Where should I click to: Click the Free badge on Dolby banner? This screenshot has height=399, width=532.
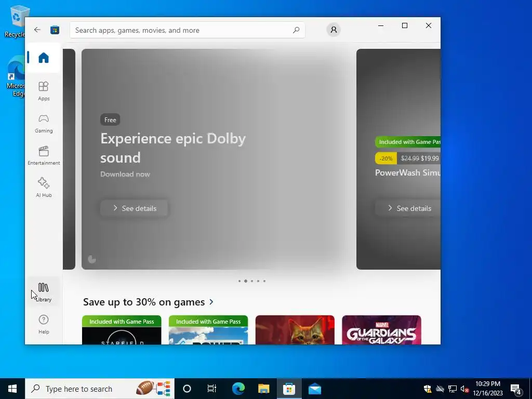[x=110, y=120]
